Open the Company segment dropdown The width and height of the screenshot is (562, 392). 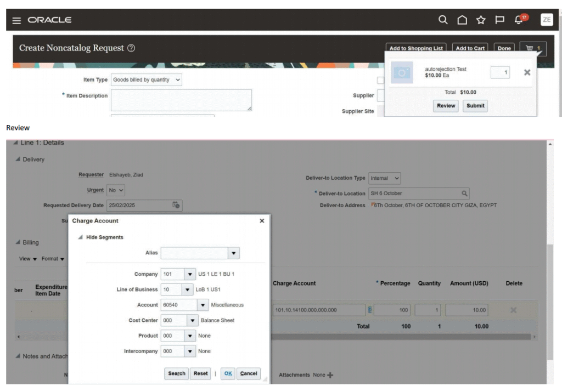(190, 274)
